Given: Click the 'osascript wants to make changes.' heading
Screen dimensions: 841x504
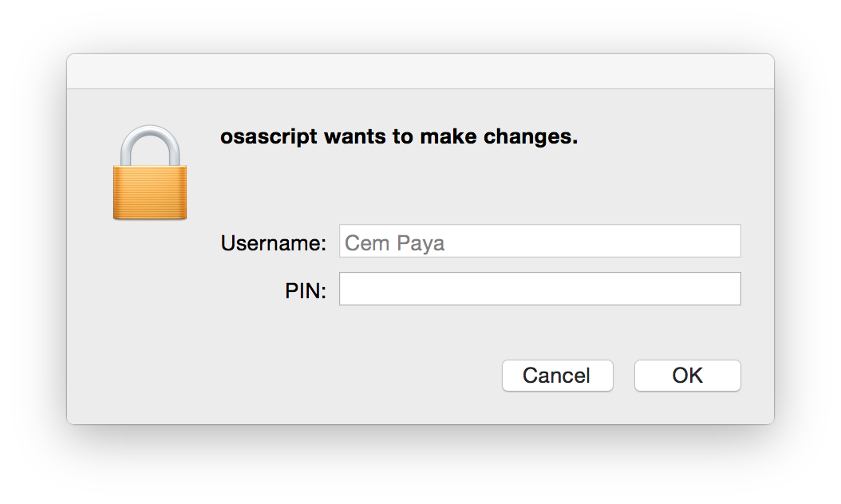Looking at the screenshot, I should click(x=398, y=137).
